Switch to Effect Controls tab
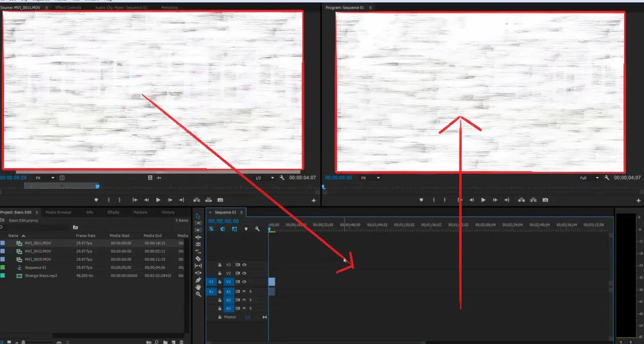This screenshot has height=344, width=644. click(x=68, y=8)
